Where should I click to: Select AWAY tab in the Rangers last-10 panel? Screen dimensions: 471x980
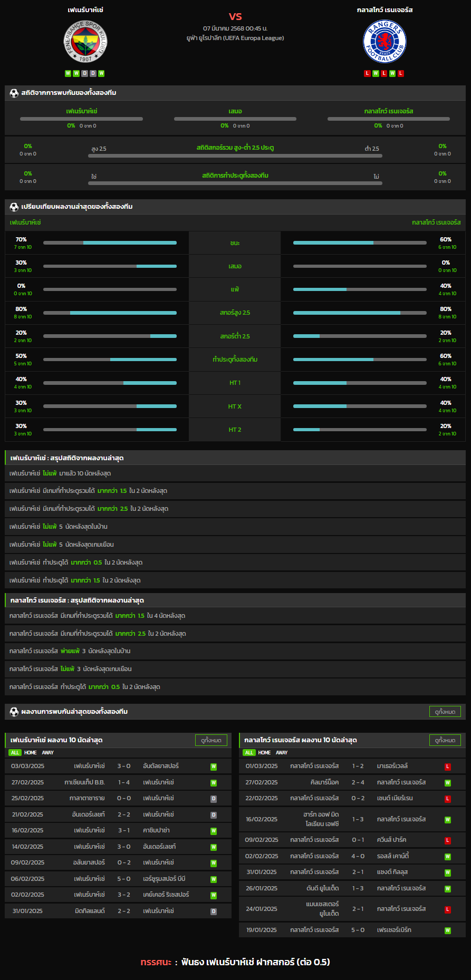click(x=282, y=753)
